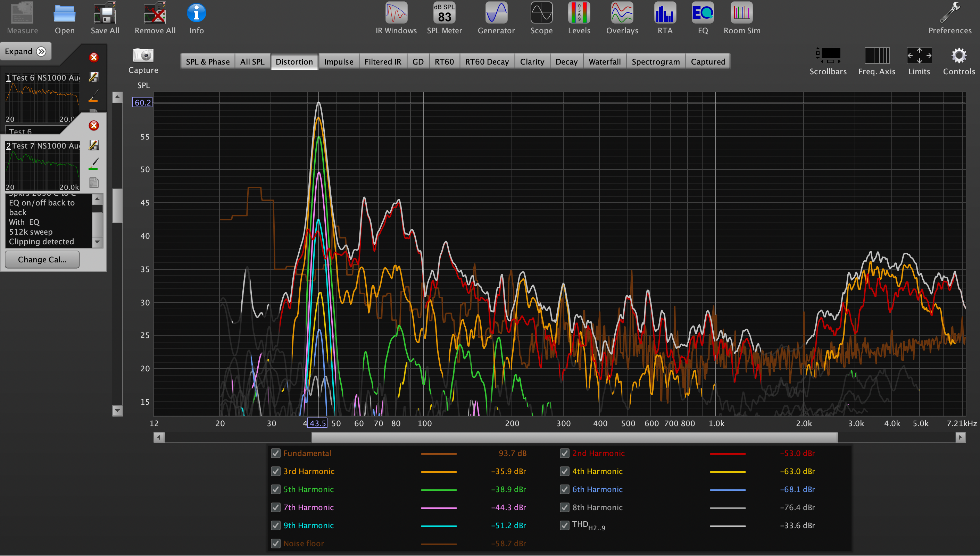This screenshot has height=556, width=980.
Task: Capture the graph with camera icon
Action: coord(143,56)
